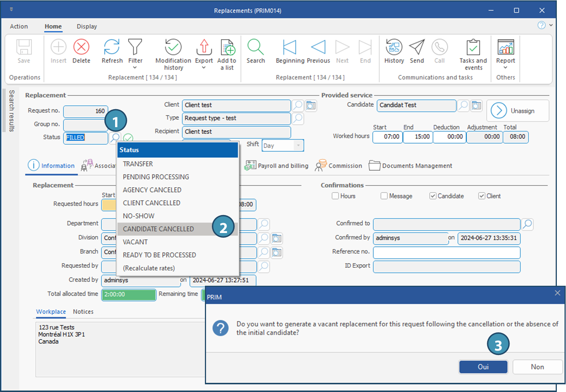The width and height of the screenshot is (566, 392).
Task: Check the Message confirmation box
Action: [x=384, y=196]
